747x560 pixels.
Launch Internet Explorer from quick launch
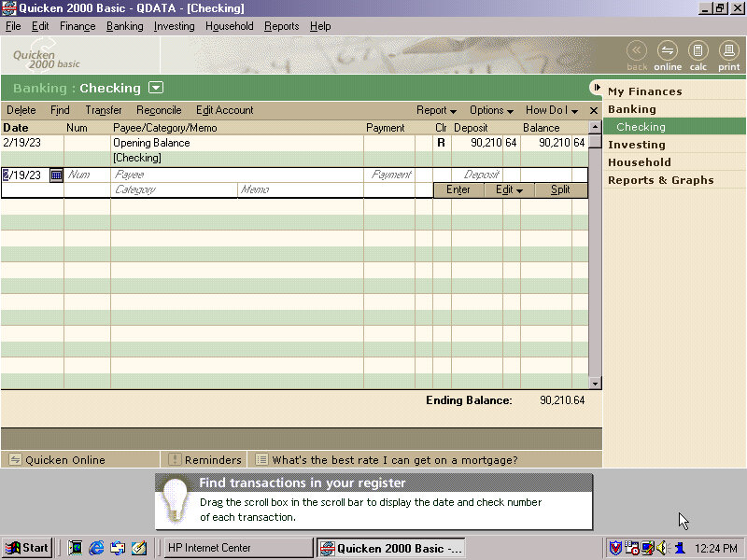tap(96, 548)
